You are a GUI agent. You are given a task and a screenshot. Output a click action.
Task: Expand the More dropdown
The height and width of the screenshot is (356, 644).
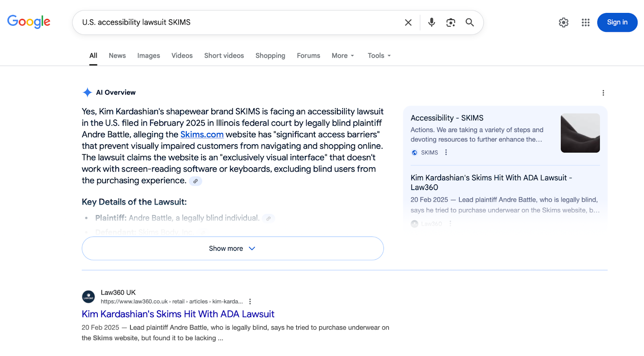(343, 56)
